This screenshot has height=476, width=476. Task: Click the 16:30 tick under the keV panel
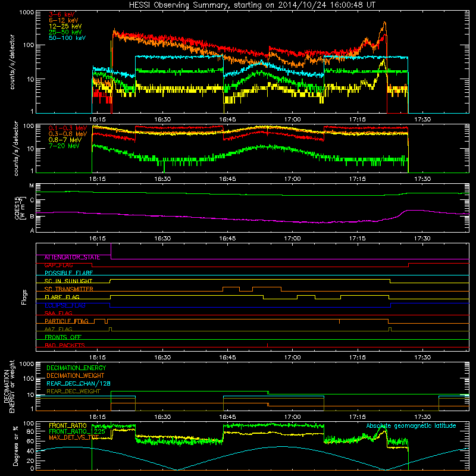point(162,120)
